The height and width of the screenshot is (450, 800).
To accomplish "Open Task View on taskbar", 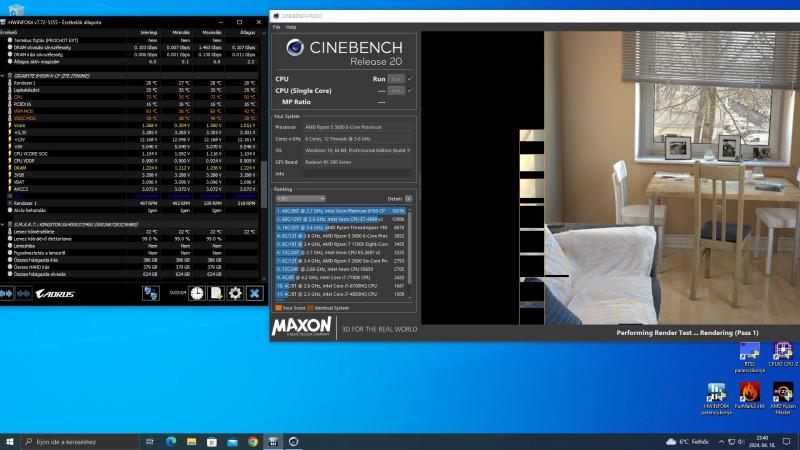I will pos(149,441).
